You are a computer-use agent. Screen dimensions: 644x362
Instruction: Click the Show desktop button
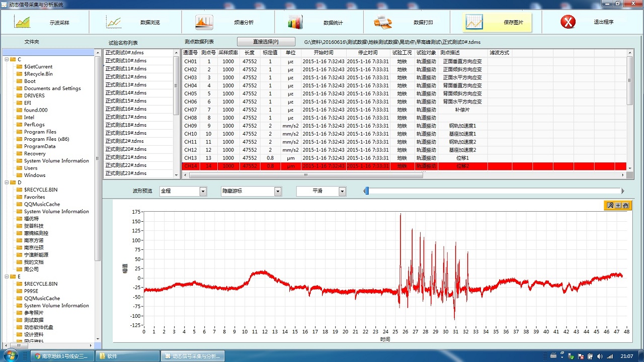tap(640, 356)
